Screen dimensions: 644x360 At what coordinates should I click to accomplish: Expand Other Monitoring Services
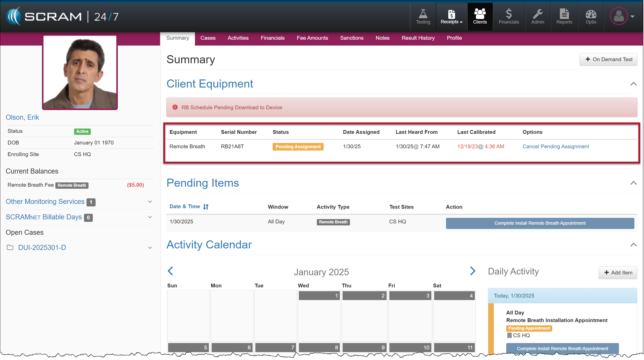click(x=150, y=202)
